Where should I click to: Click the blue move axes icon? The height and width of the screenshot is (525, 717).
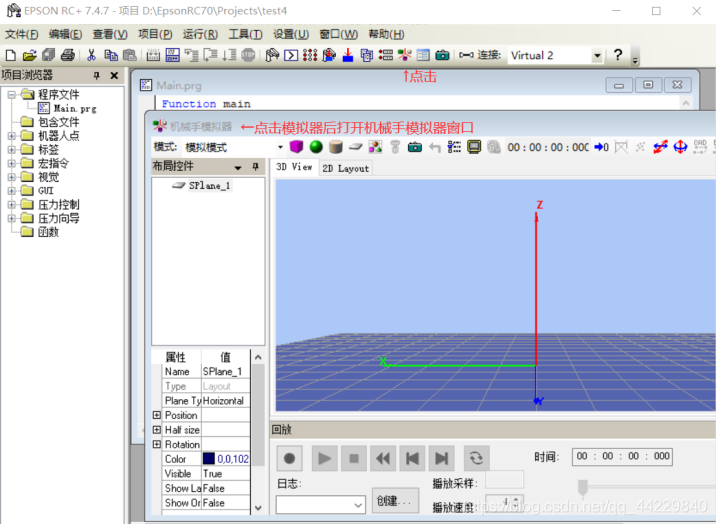tap(680, 147)
